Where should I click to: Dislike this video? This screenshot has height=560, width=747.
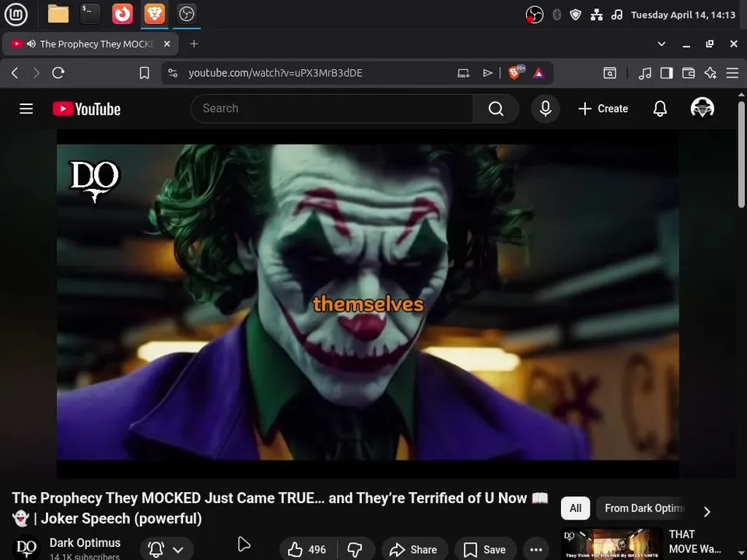coord(356,550)
